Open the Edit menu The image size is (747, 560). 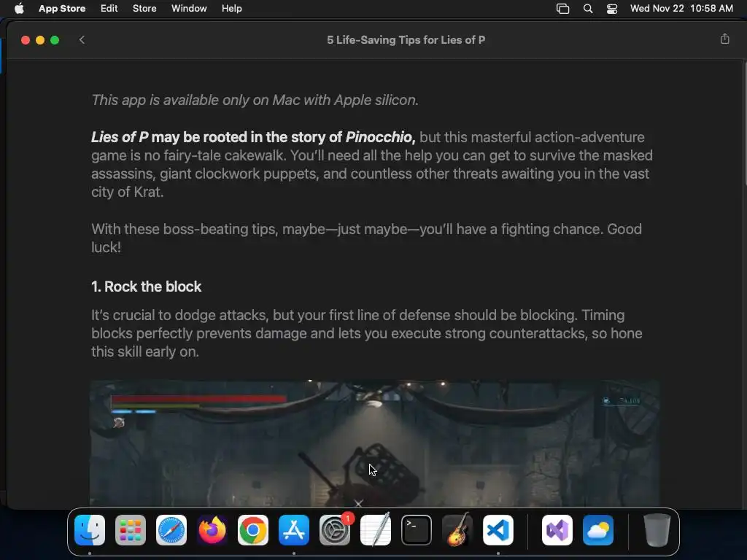click(109, 9)
